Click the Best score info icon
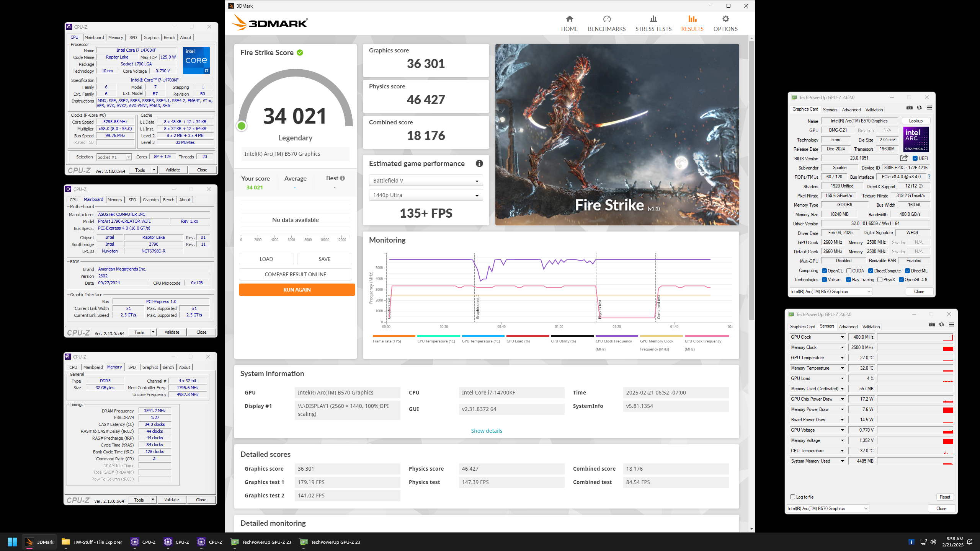Image resolution: width=980 pixels, height=551 pixels. (x=342, y=178)
